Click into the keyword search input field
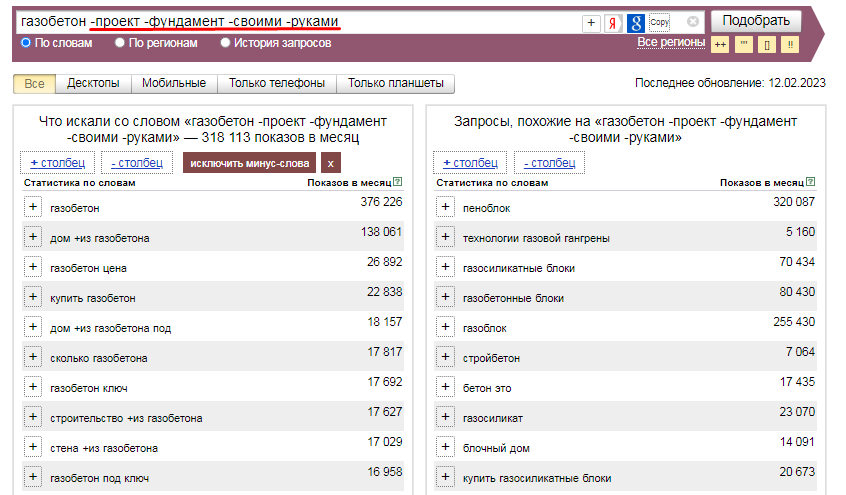Image resolution: width=846 pixels, height=495 pixels. [x=300, y=21]
